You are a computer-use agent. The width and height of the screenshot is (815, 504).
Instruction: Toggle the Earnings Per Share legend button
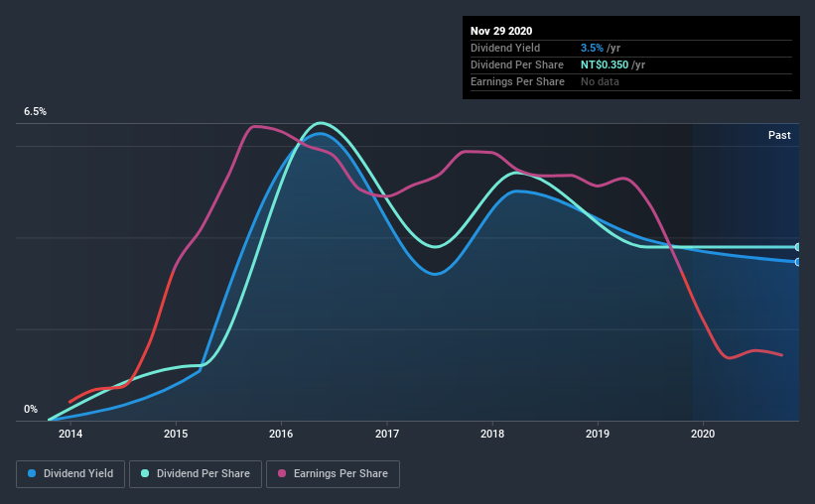334,474
